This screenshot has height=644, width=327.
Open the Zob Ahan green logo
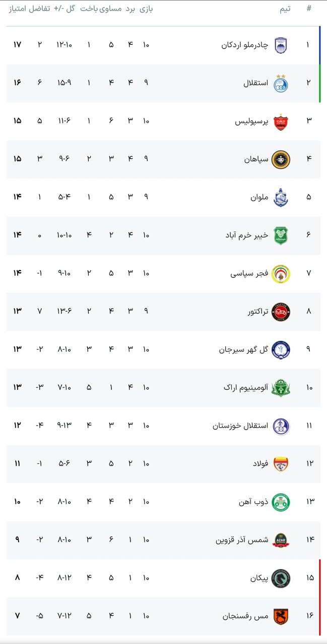(281, 502)
